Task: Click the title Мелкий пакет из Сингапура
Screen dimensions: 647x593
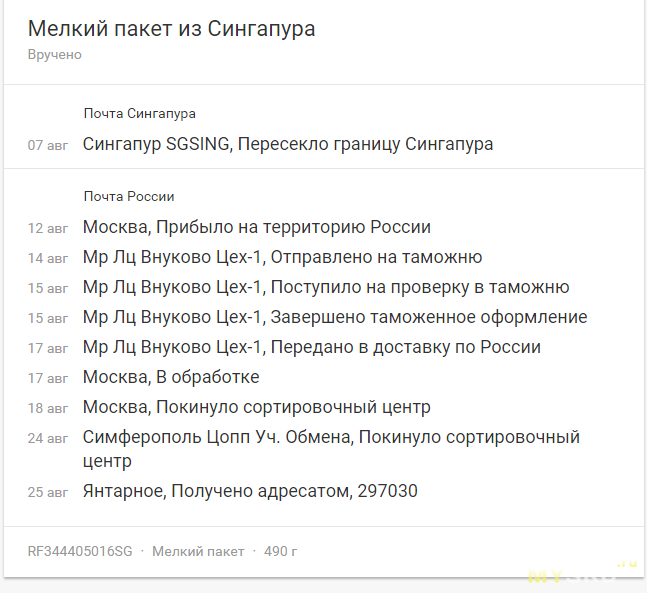Action: click(x=171, y=29)
